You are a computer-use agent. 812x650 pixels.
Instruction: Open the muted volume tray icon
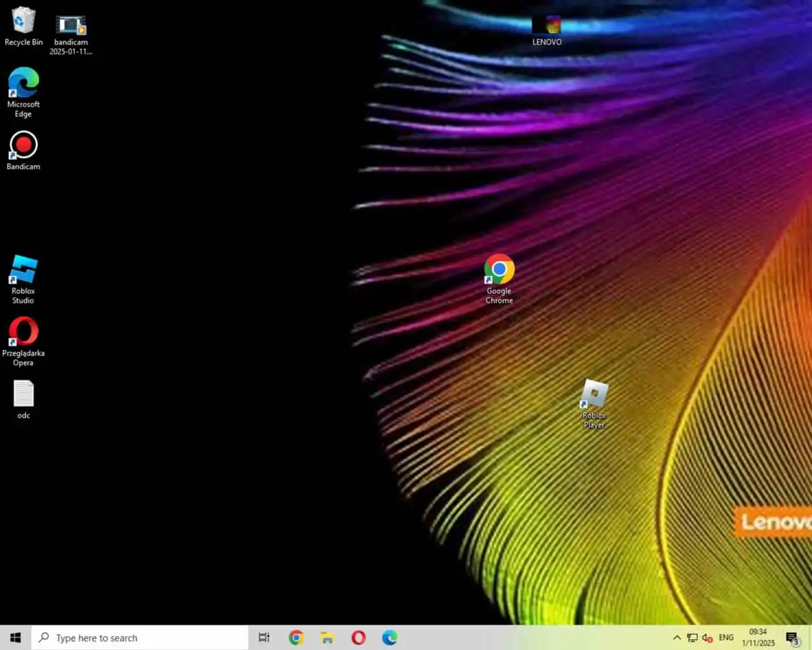[x=707, y=637]
